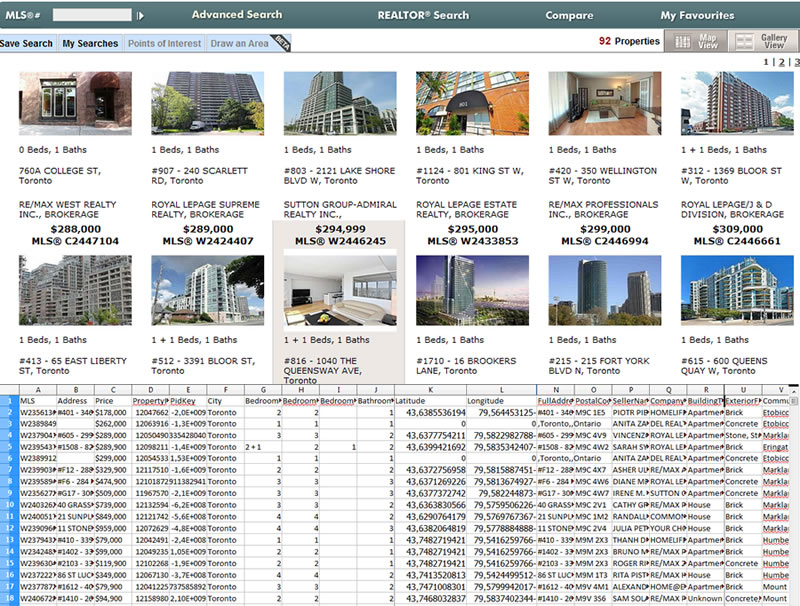The width and height of the screenshot is (800, 606).
Task: Click the arrow button beside MLS field
Action: tap(140, 16)
